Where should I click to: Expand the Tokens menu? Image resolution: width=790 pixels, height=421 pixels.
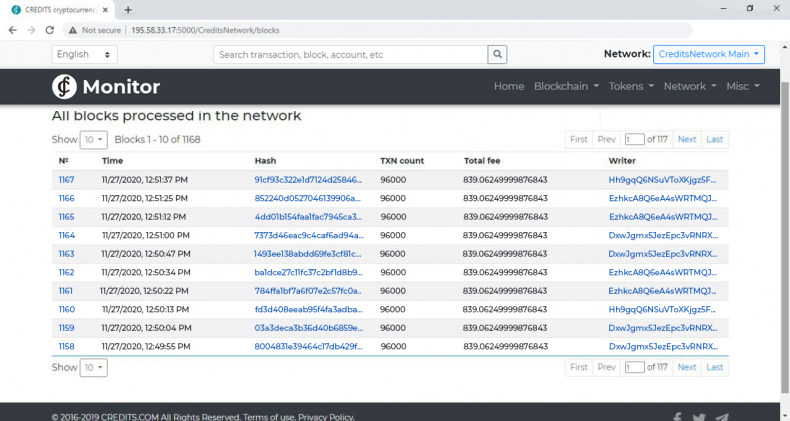(631, 87)
